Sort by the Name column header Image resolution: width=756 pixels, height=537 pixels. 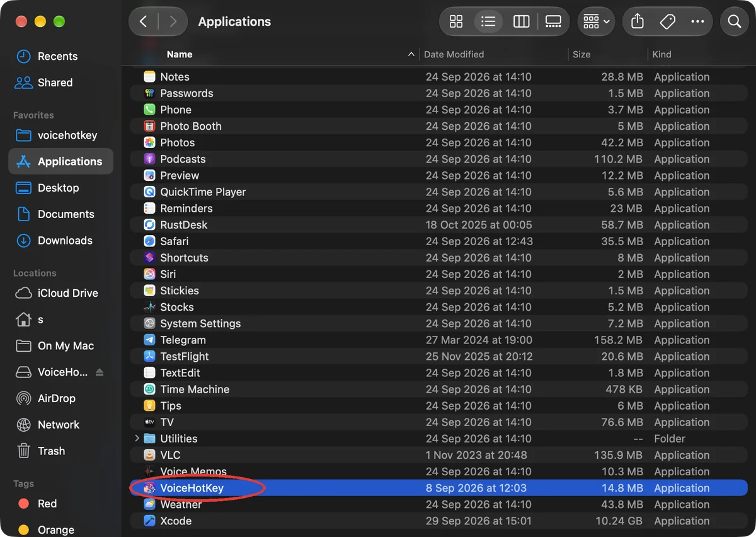(x=180, y=54)
